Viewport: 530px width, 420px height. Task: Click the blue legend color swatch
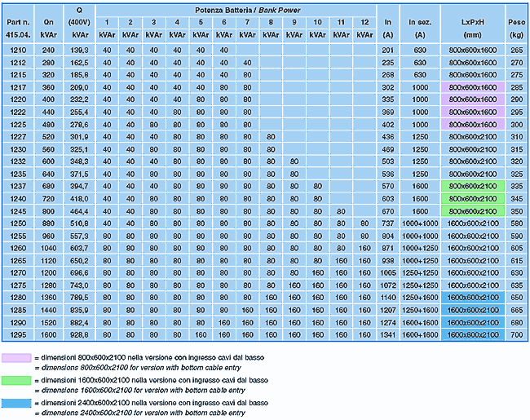(x=16, y=403)
